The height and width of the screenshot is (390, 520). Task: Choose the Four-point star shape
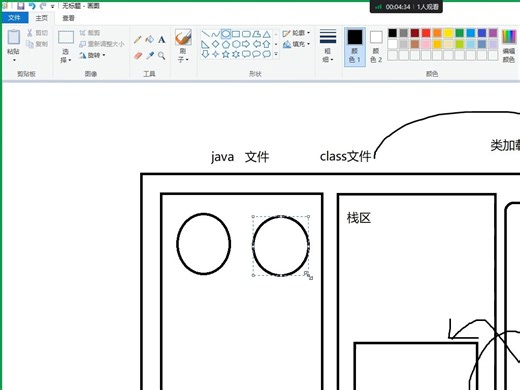point(216,54)
